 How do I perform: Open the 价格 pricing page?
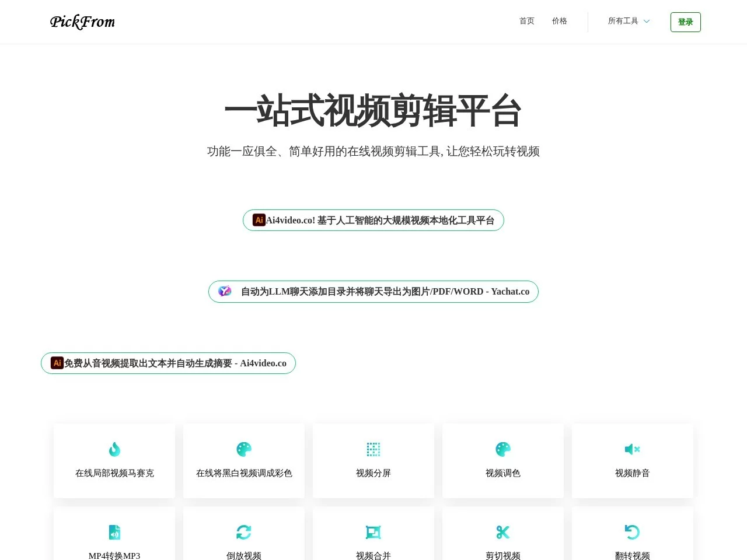(560, 21)
